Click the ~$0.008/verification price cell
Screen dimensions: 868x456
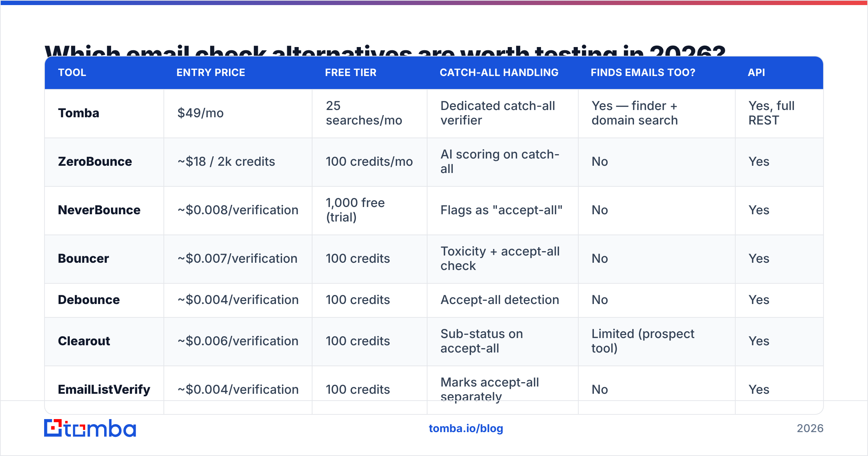tap(238, 210)
